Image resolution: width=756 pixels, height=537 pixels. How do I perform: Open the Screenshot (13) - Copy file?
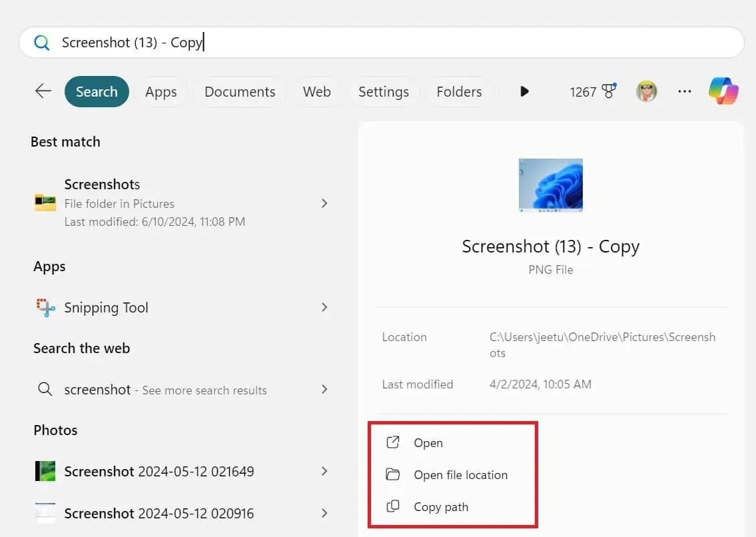(x=428, y=442)
